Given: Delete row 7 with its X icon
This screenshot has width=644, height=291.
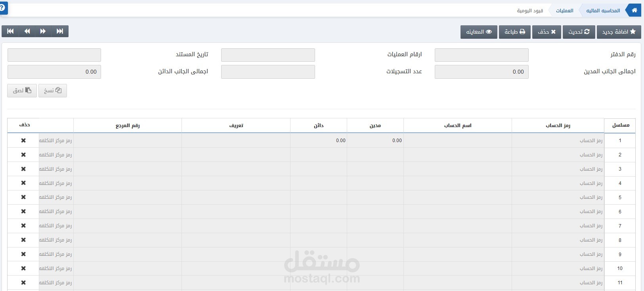Looking at the screenshot, I should [x=23, y=226].
